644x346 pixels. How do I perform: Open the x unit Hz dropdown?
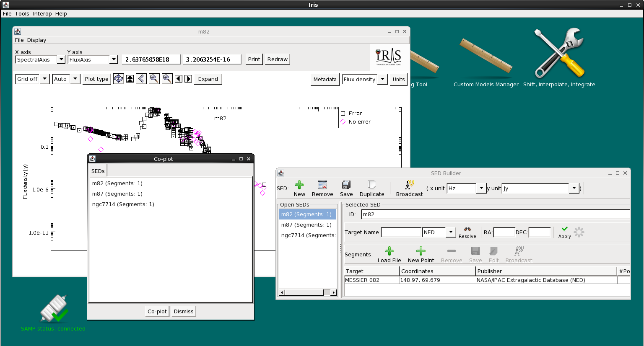point(481,188)
